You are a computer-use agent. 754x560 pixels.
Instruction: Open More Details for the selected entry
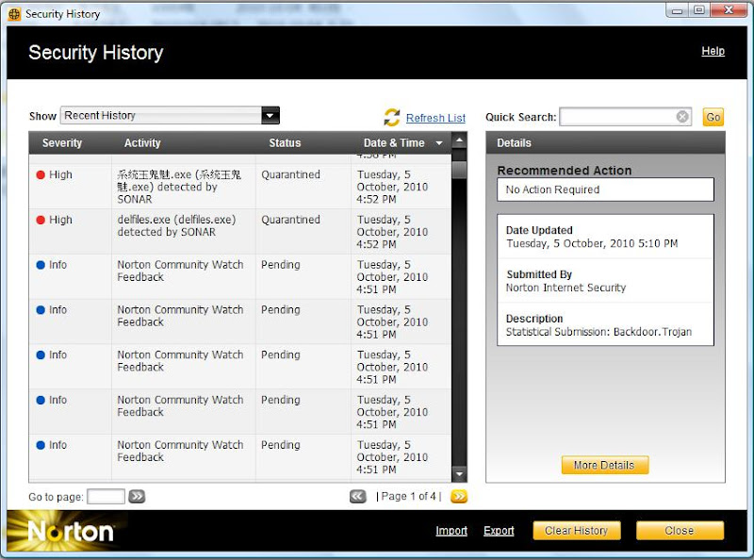tap(604, 465)
